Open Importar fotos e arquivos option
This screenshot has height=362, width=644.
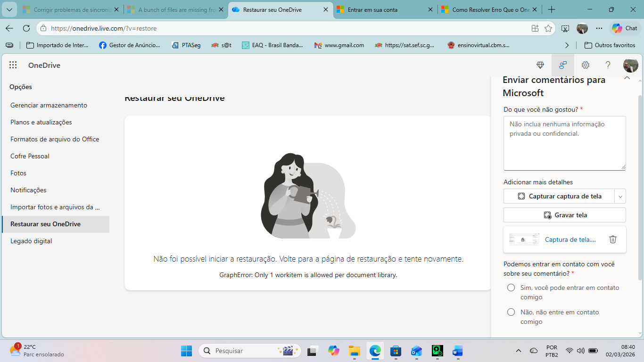pyautogui.click(x=56, y=207)
